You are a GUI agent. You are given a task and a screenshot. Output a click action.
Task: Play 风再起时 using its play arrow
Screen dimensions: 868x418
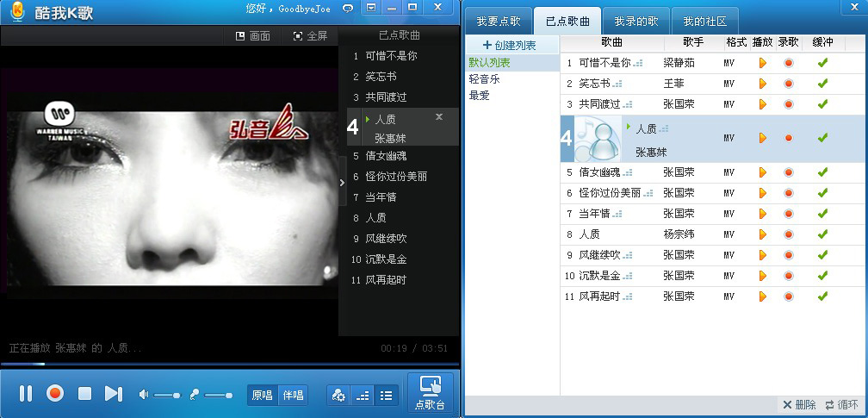click(763, 296)
